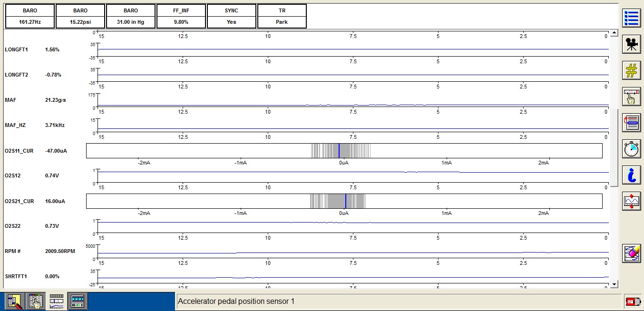Click the eraser clear-graph icon
The height and width of the screenshot is (311, 644).
point(632,253)
